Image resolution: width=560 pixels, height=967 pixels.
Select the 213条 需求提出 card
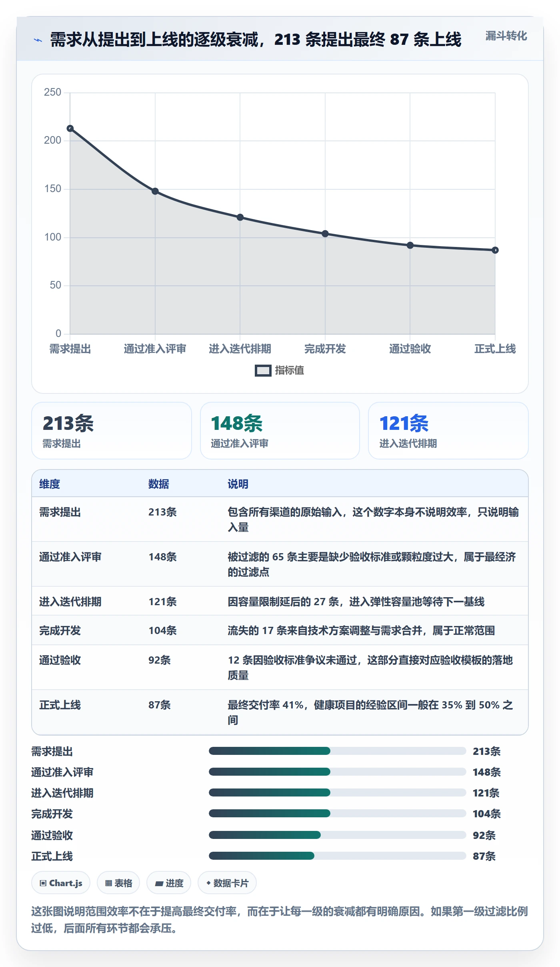(x=112, y=431)
